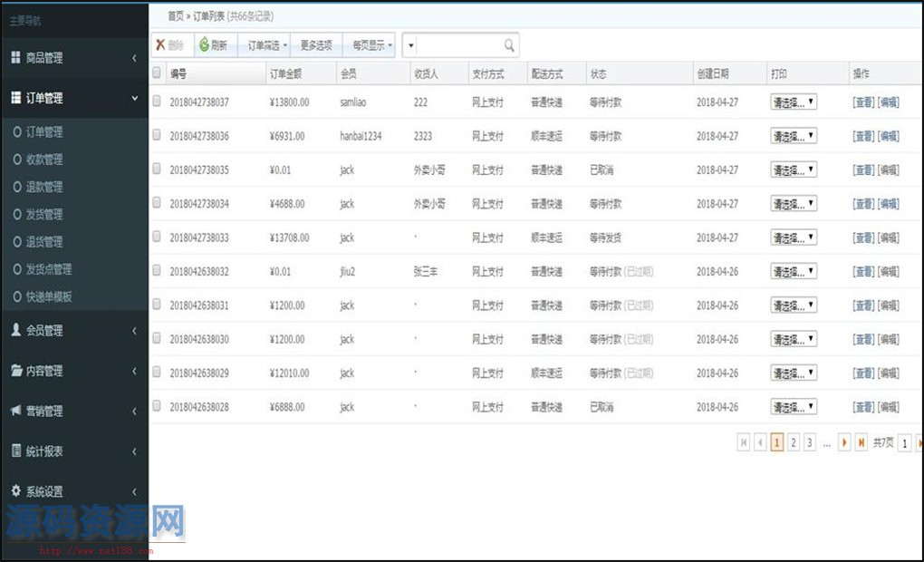
Task: Open 退款管理 in the sidebar submenu
Action: click(43, 188)
